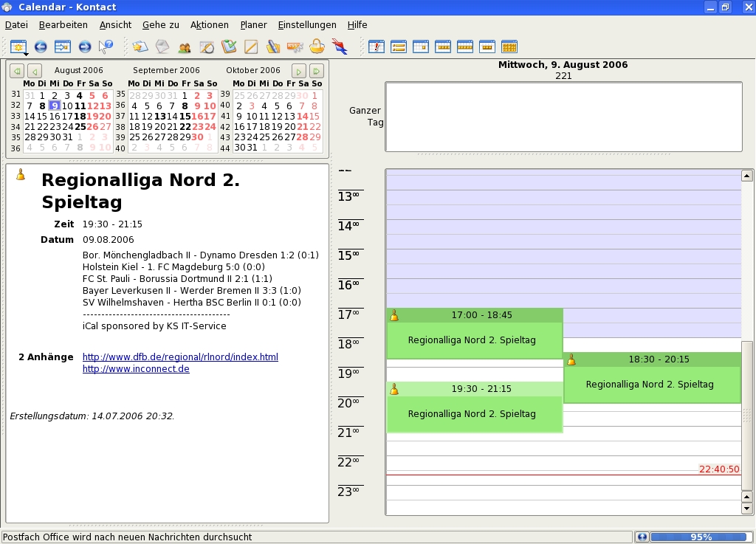Select the 19:30 - 21:15 Regionalliga event
756x544 pixels.
click(475, 407)
